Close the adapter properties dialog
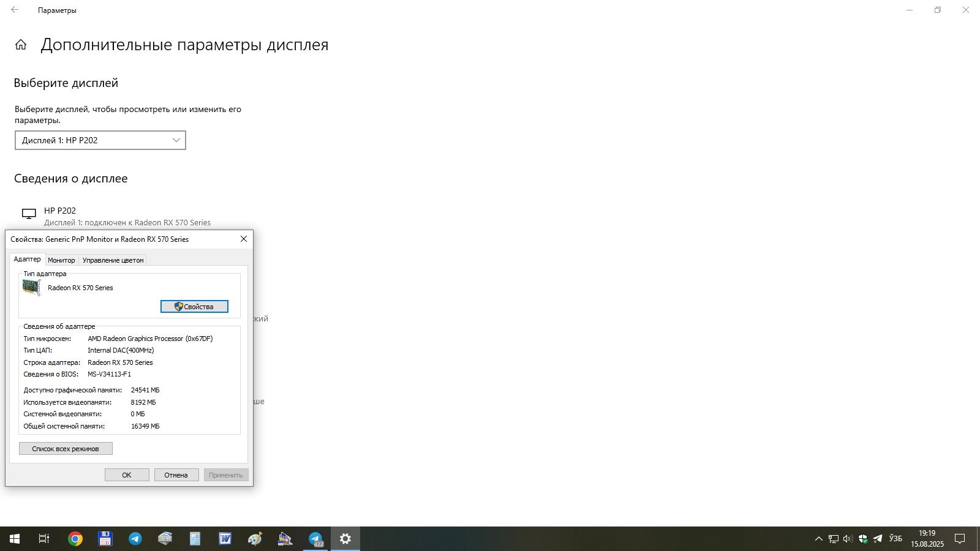Viewport: 980px width, 551px height. (x=244, y=239)
